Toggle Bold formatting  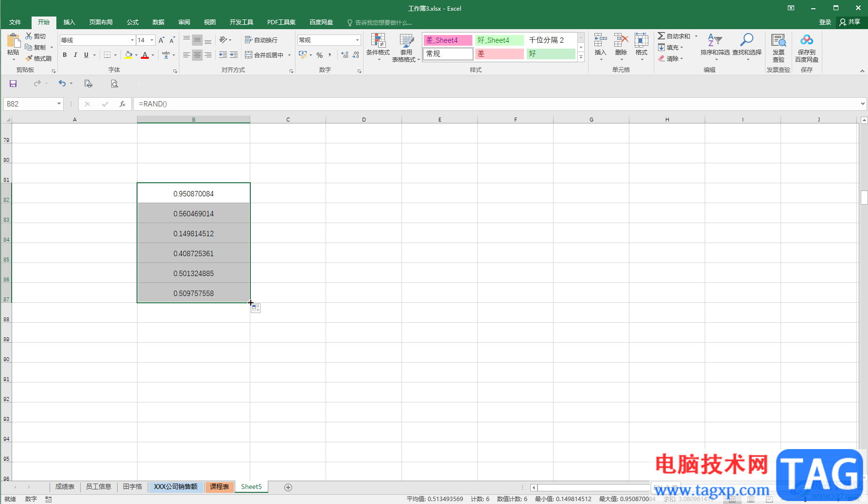tap(65, 55)
